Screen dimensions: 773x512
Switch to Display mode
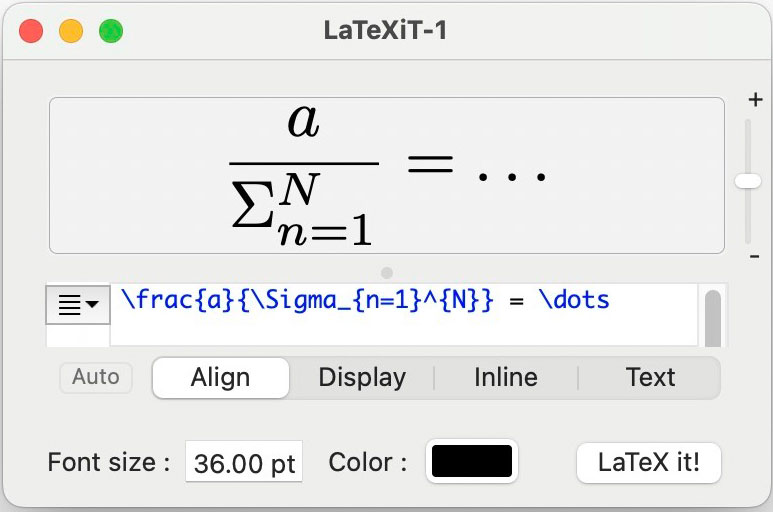[362, 377]
